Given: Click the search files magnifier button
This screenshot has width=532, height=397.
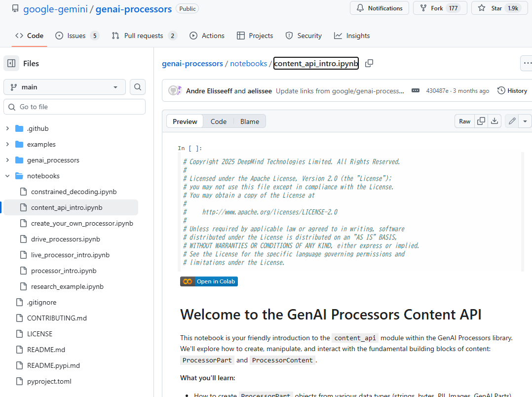Looking at the screenshot, I should (137, 87).
